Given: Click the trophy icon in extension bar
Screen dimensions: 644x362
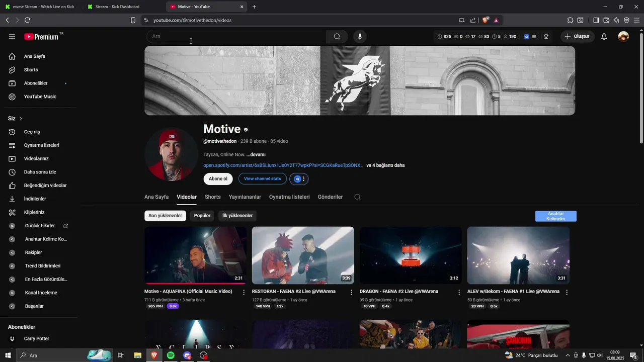Looking at the screenshot, I should coord(546,36).
